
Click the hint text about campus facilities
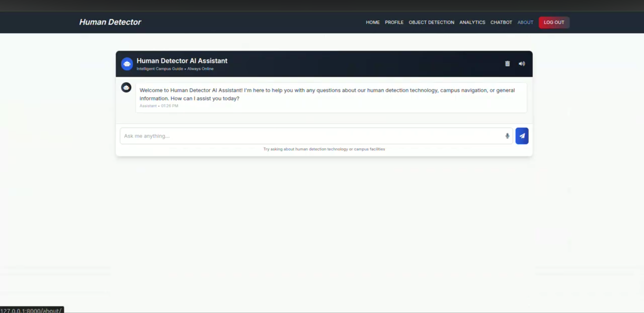tap(324, 149)
